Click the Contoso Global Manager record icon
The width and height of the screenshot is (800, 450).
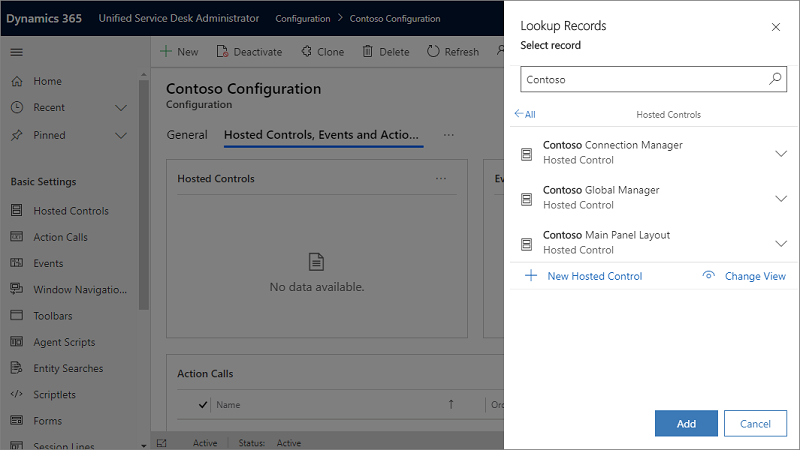click(x=527, y=198)
